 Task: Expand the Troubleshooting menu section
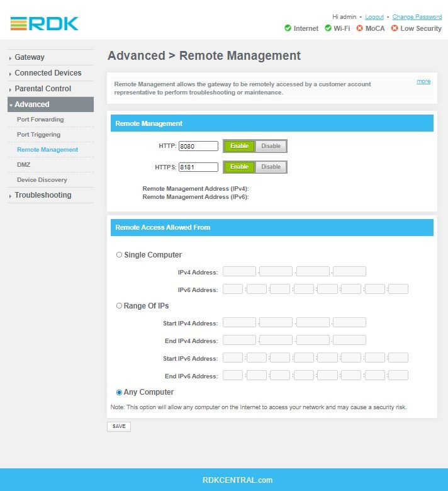43,195
